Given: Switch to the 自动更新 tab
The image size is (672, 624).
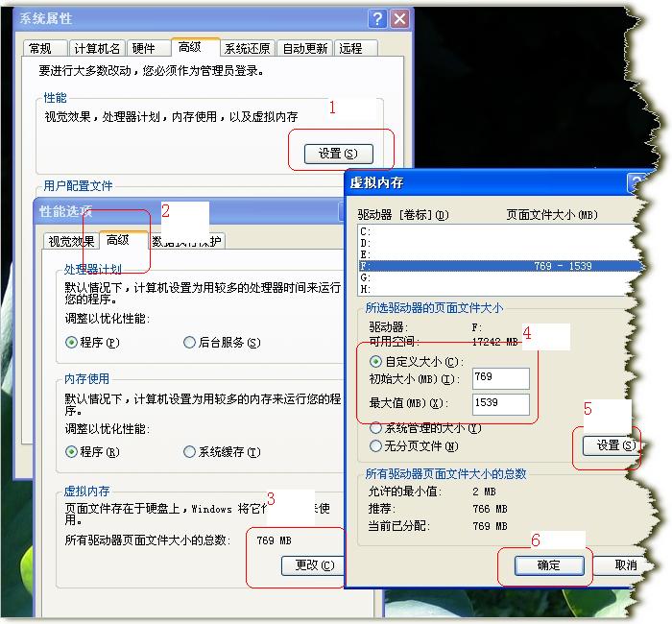Looking at the screenshot, I should 304,48.
